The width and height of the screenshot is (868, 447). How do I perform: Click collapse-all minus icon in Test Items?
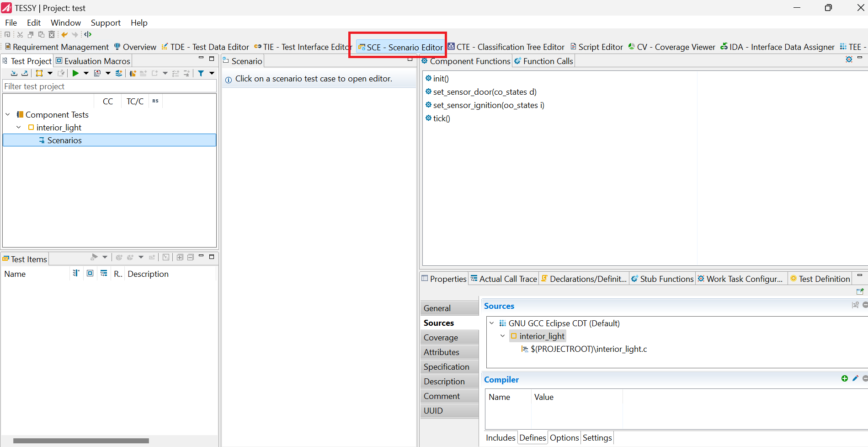(191, 257)
